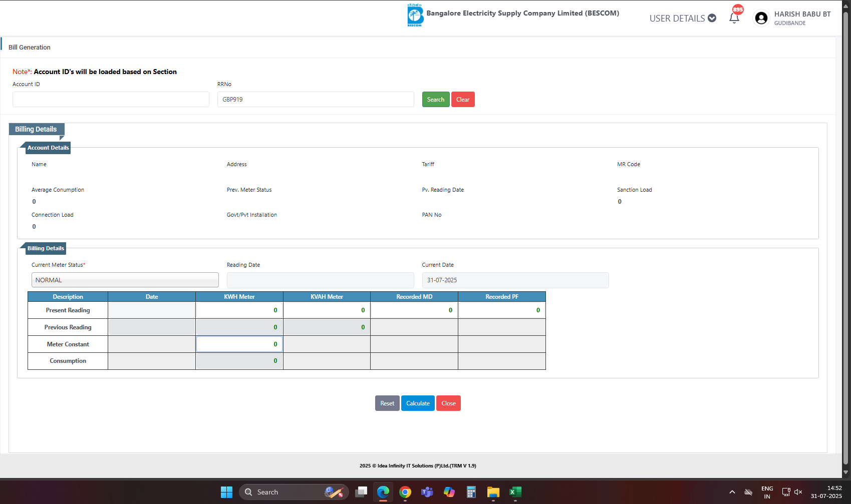Focus the Present Reading KWH Meter field
Viewport: 851px width, 504px height.
[239, 310]
